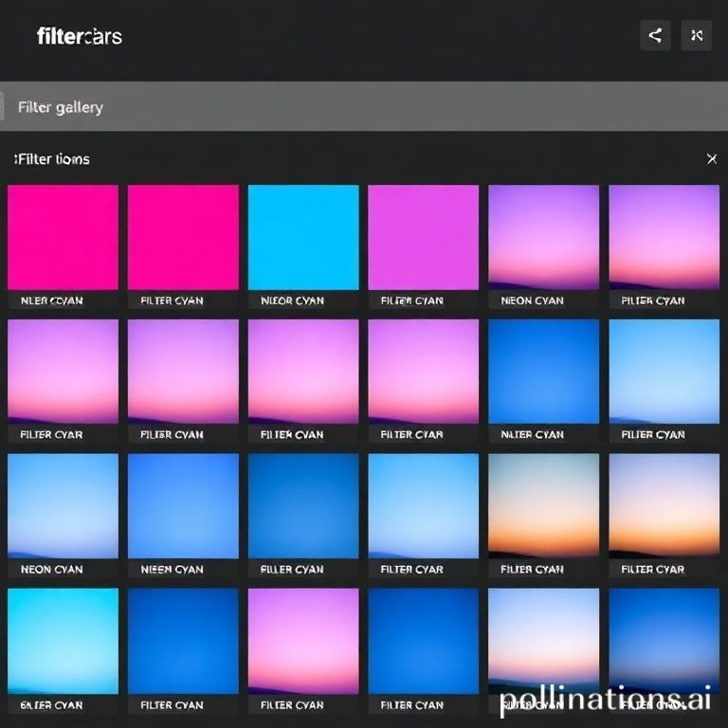
Task: Click the filtercars logo
Action: coord(80,36)
